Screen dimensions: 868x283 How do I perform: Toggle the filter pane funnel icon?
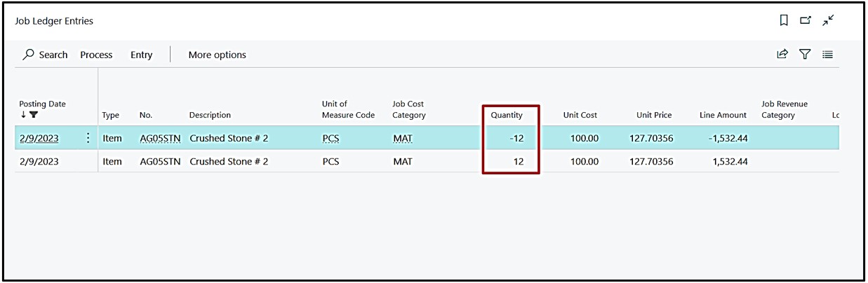point(805,55)
